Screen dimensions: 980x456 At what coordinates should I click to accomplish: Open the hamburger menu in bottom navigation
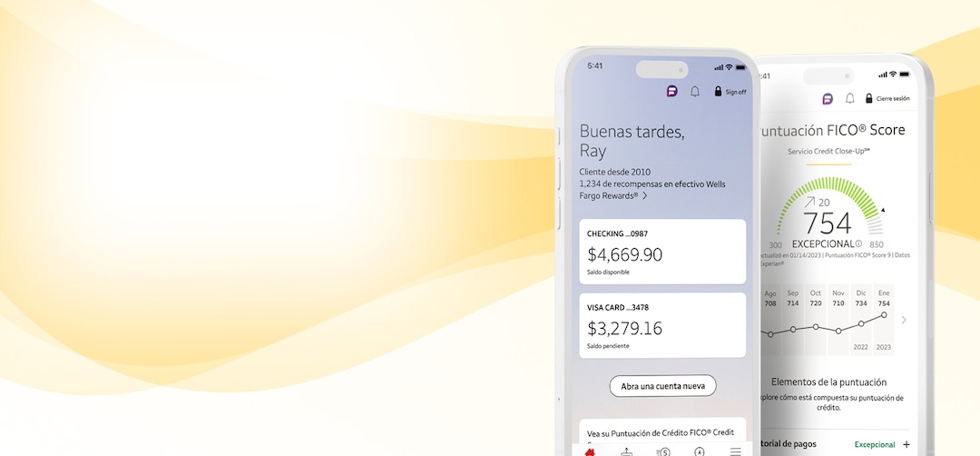click(x=736, y=451)
